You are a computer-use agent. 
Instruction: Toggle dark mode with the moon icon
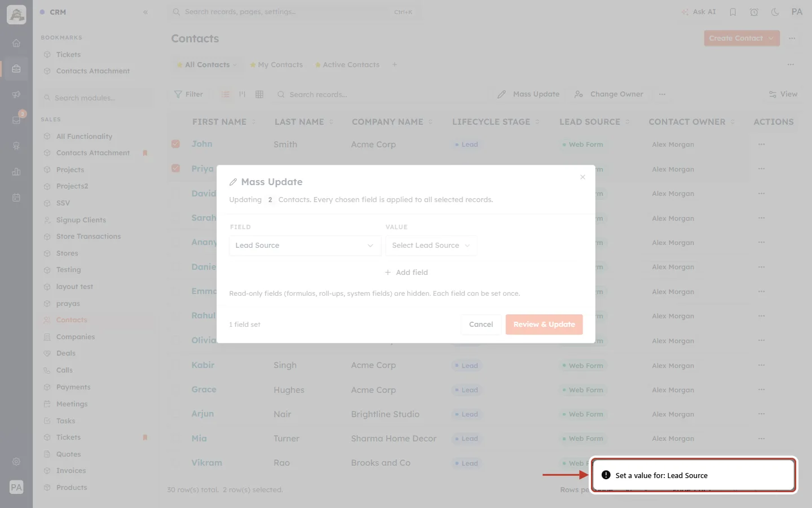775,12
